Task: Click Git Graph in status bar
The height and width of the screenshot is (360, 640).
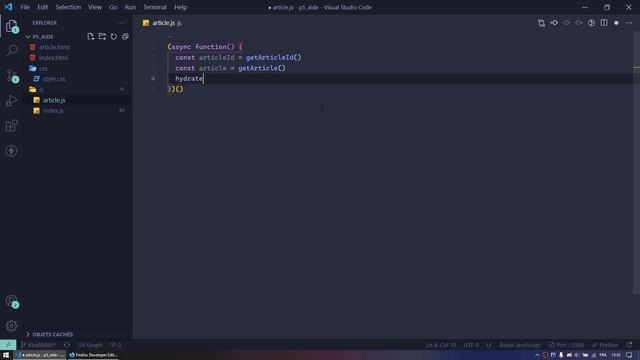Action: pos(89,345)
